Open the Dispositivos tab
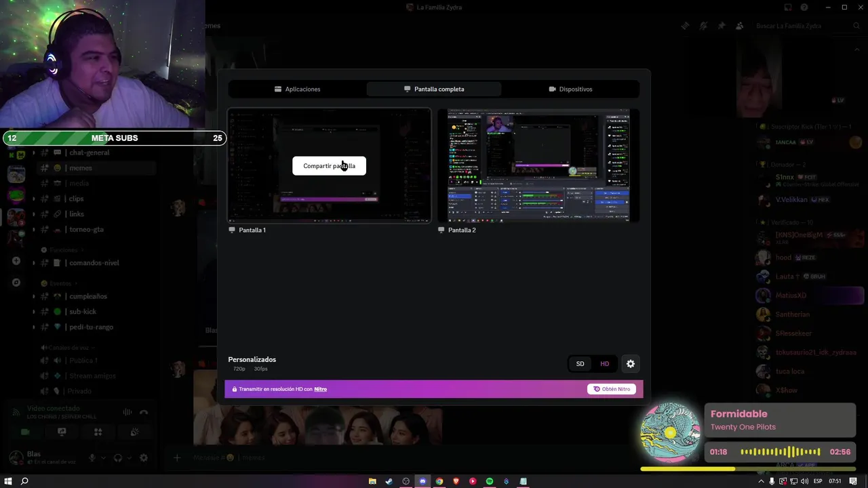 [570, 89]
